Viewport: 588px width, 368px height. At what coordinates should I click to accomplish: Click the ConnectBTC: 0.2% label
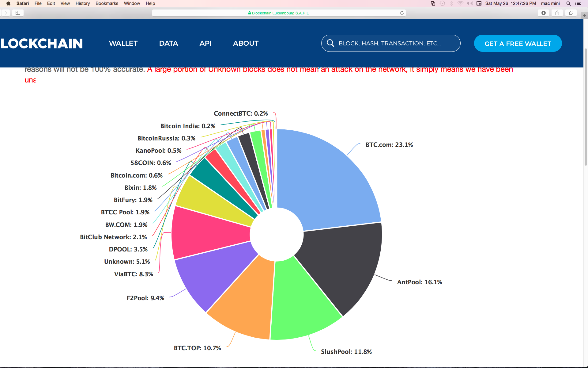pos(241,113)
